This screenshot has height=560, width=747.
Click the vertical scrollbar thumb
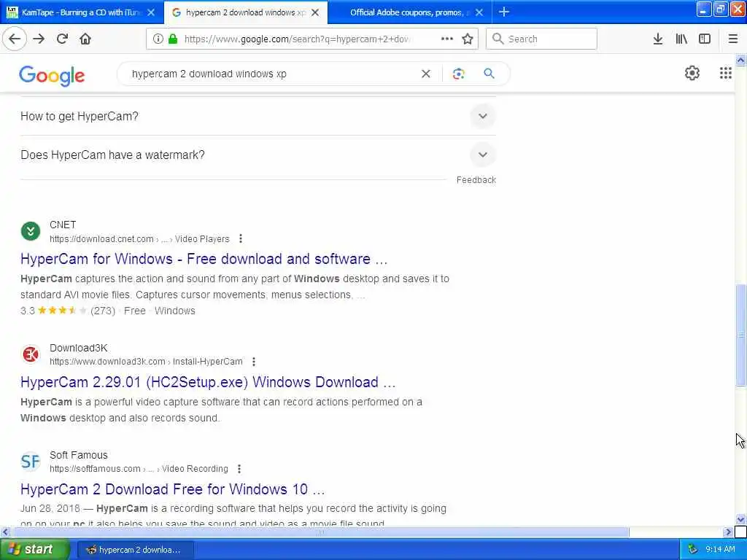coord(740,335)
